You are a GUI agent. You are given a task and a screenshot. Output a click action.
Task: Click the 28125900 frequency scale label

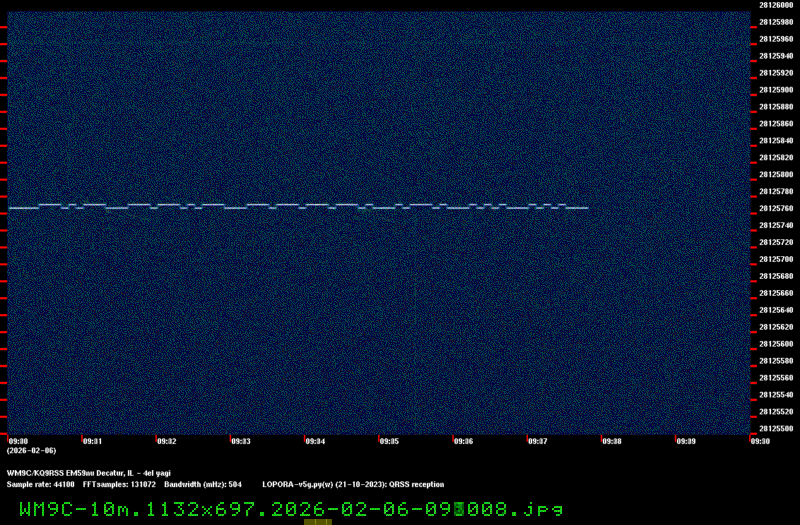coord(776,90)
